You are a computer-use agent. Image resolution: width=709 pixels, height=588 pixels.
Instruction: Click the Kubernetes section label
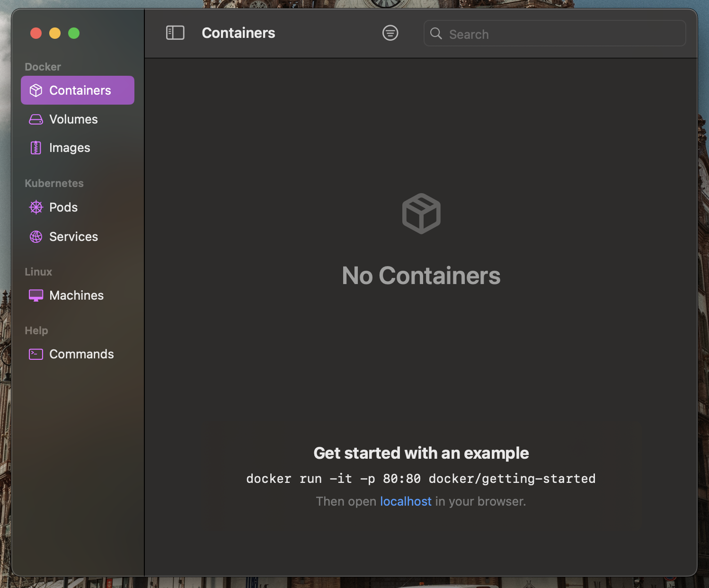(x=54, y=183)
